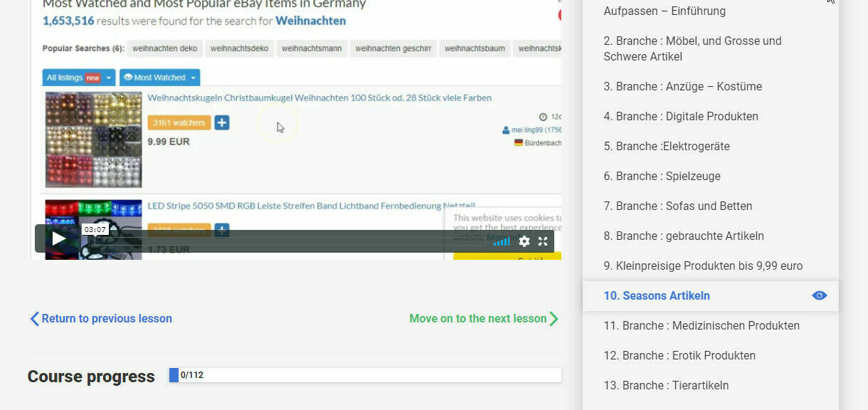Image resolution: width=868 pixels, height=410 pixels.
Task: Play the lesson video
Action: (58, 238)
